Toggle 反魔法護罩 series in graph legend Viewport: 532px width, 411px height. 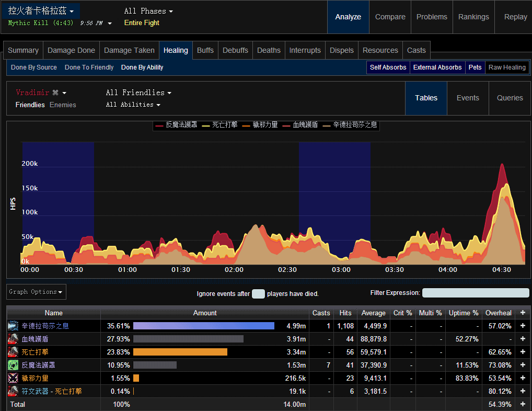177,125
